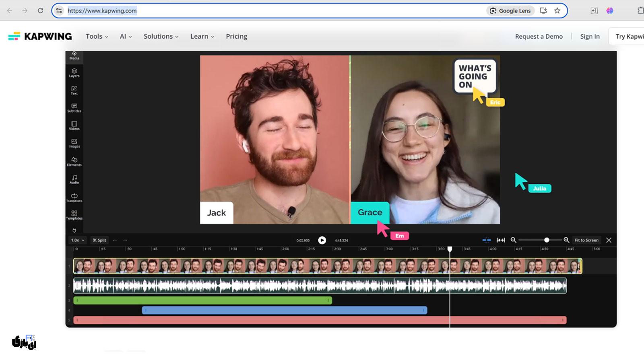The height and width of the screenshot is (362, 644).
Task: Click Request a Demo
Action: [539, 36]
